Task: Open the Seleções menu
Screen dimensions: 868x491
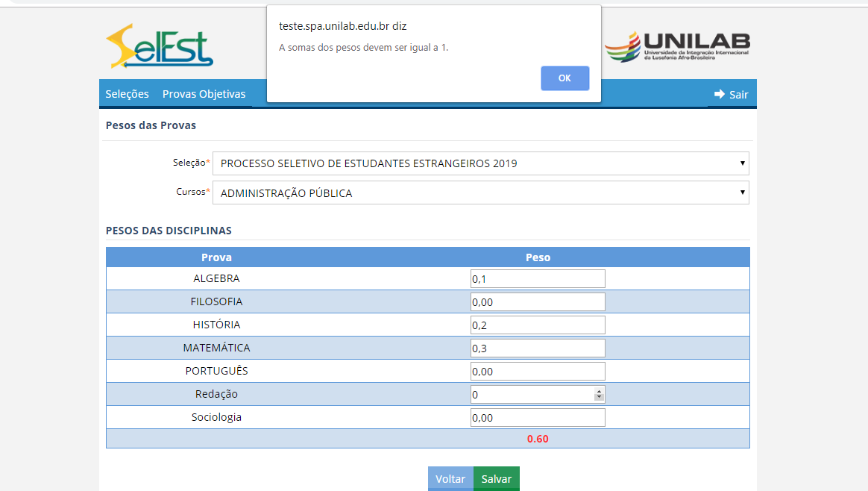Action: pyautogui.click(x=127, y=94)
